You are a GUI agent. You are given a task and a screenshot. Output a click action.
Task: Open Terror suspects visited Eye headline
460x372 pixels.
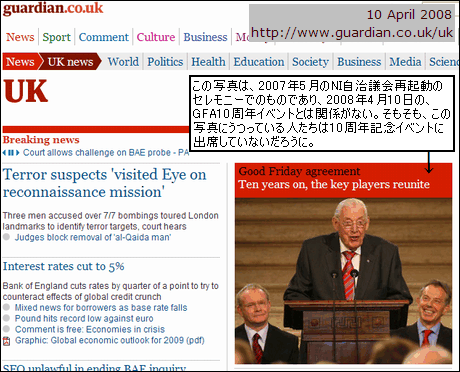point(104,183)
